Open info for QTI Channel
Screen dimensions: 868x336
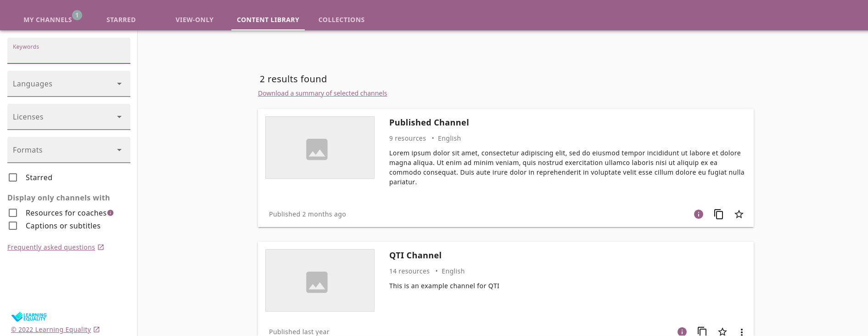682,331
